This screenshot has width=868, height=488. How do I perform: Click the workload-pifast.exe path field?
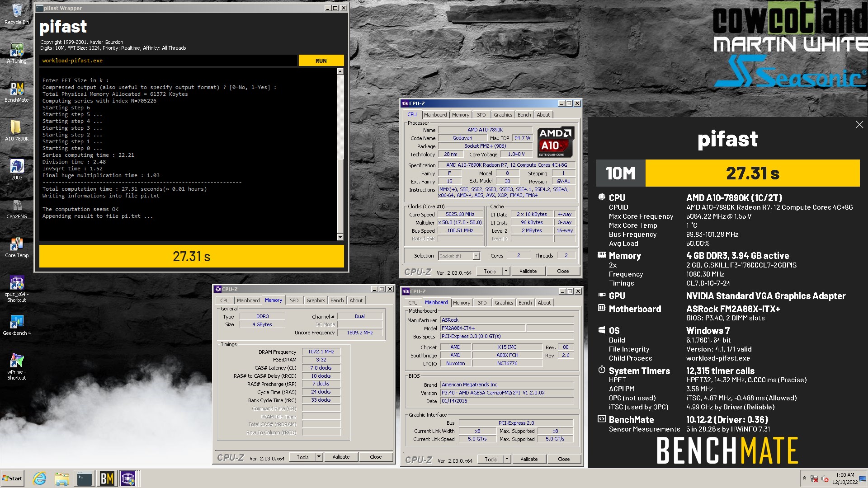point(168,61)
